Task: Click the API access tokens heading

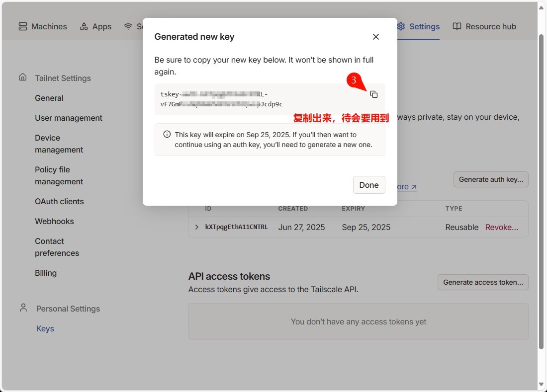Action: pyautogui.click(x=229, y=276)
